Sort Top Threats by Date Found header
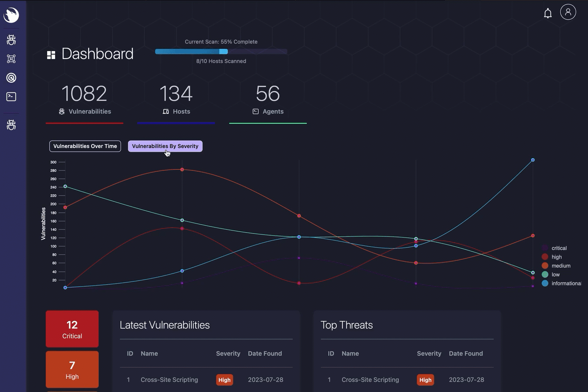The width and height of the screenshot is (588, 392). point(465,354)
